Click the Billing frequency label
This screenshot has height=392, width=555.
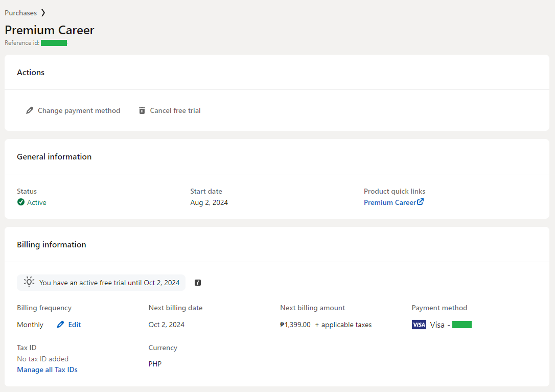(44, 308)
